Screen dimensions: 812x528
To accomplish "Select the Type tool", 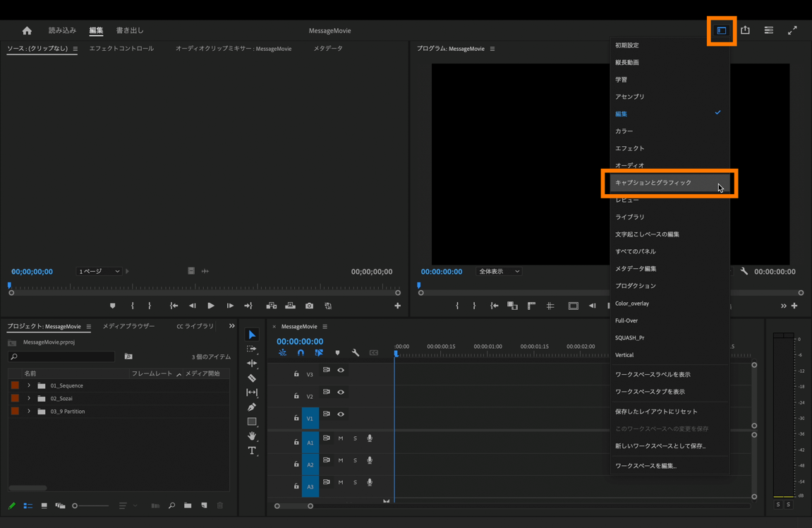I will [252, 450].
